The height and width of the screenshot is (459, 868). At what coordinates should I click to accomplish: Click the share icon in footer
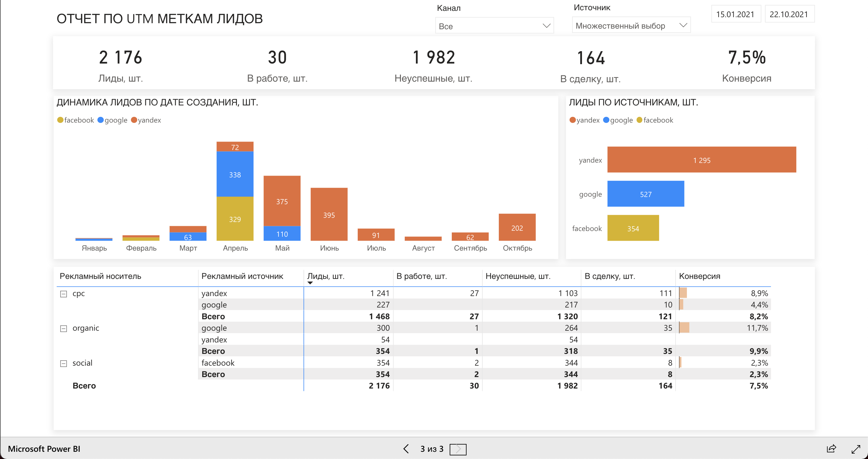pos(831,448)
